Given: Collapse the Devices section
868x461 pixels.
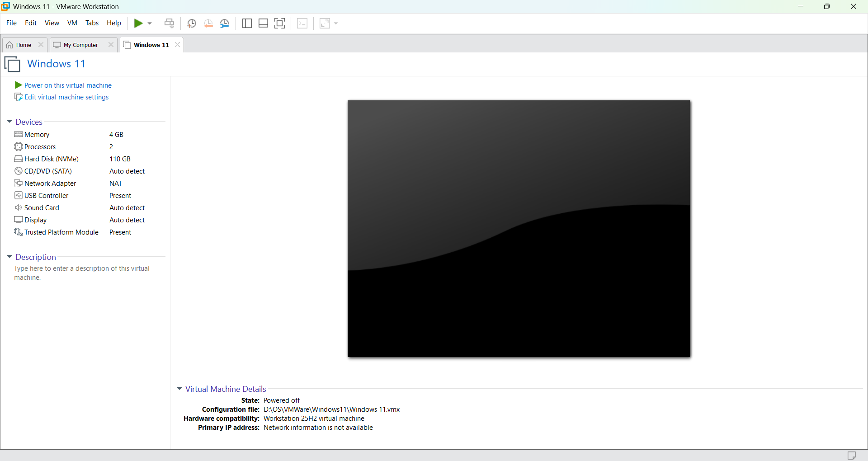Looking at the screenshot, I should (x=9, y=122).
